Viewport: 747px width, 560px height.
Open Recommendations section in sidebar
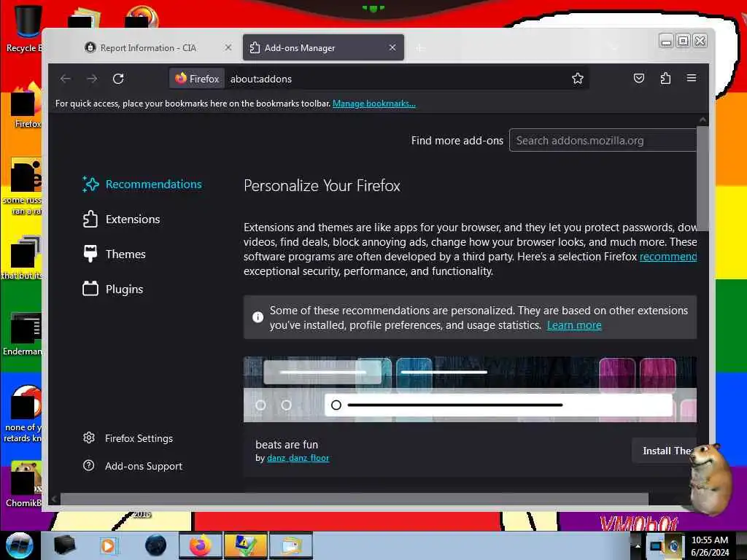coord(142,184)
